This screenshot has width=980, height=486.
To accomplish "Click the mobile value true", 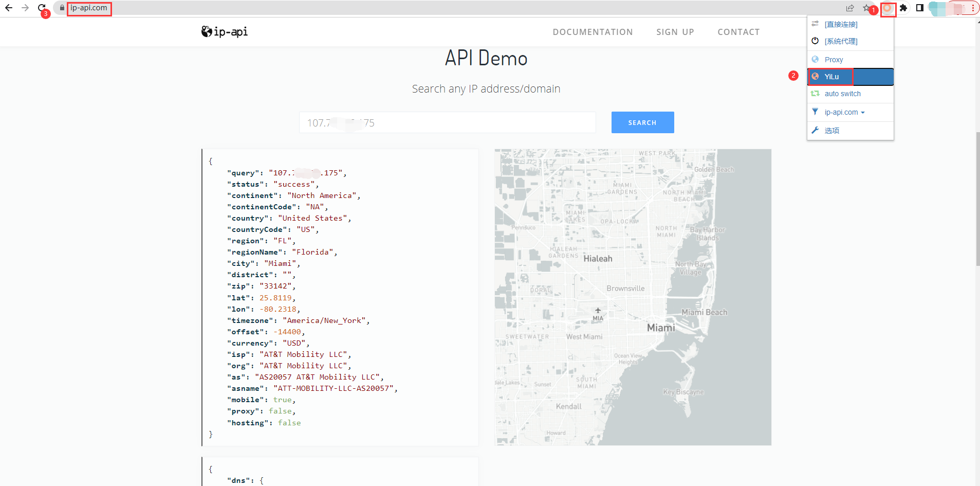I will click(282, 400).
